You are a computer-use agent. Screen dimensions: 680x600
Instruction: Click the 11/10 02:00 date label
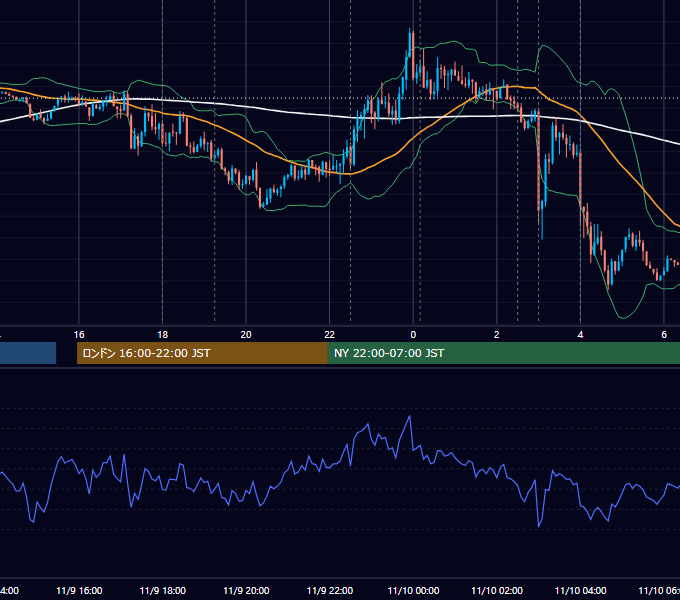497,590
